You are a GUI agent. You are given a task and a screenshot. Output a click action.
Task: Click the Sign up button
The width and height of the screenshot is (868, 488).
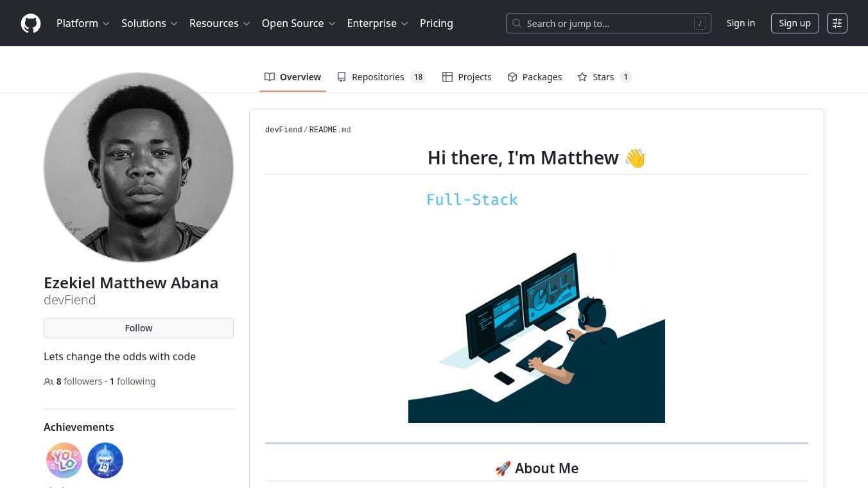point(795,23)
